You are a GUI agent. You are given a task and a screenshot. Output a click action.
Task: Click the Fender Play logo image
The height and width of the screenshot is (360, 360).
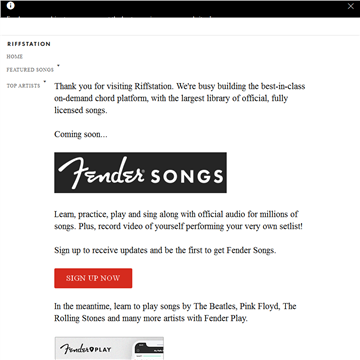(86, 349)
